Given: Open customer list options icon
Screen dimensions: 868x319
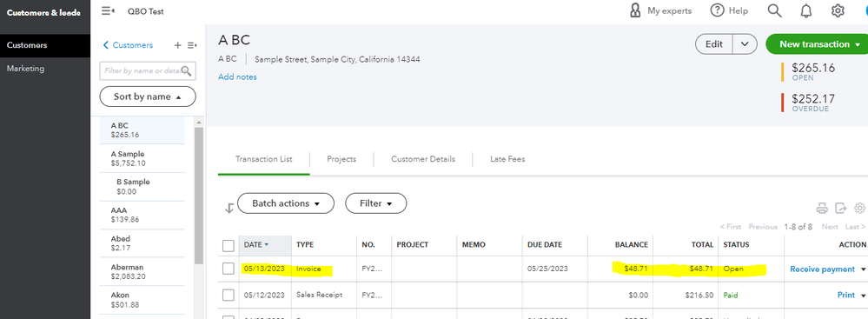Looking at the screenshot, I should click(192, 45).
